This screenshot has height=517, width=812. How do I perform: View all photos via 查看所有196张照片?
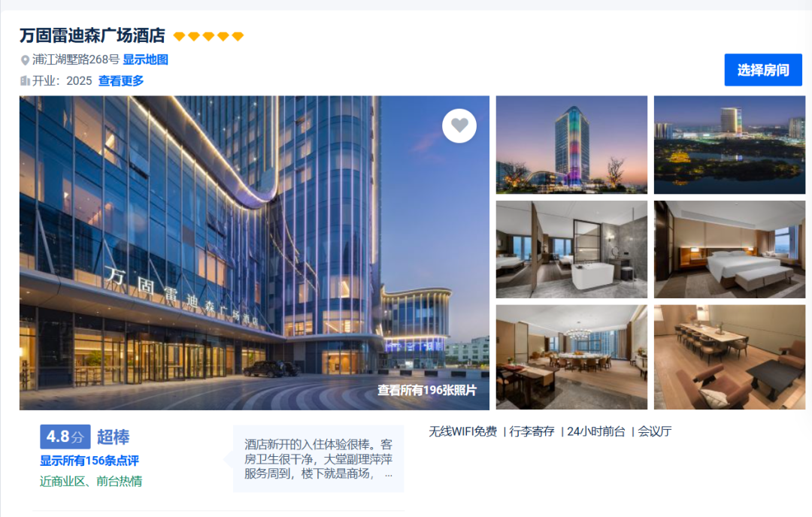pyautogui.click(x=427, y=390)
